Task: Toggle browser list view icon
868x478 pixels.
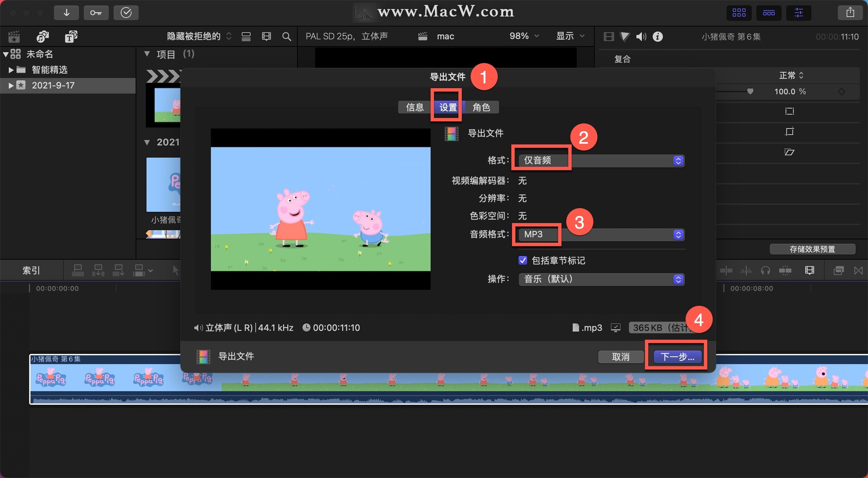Action: point(246,37)
